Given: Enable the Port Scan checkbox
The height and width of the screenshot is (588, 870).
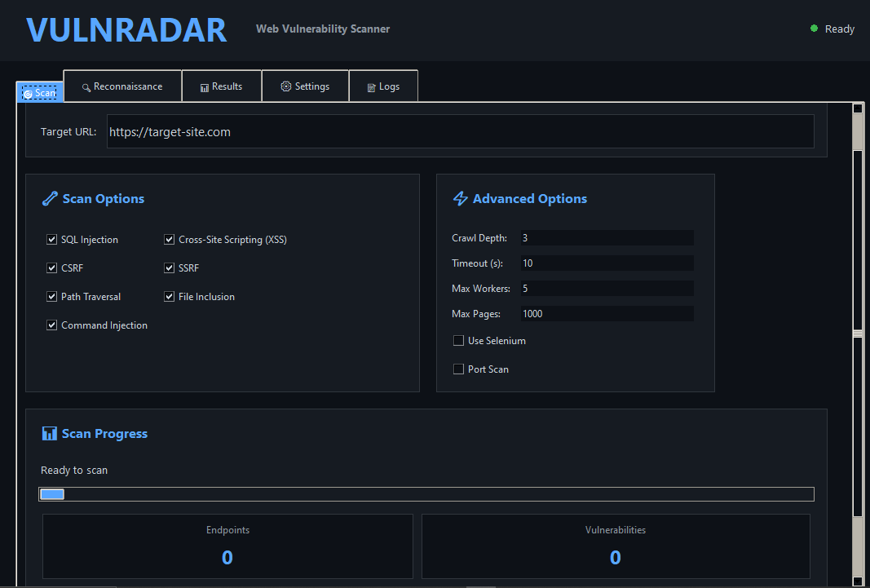Looking at the screenshot, I should coord(458,369).
